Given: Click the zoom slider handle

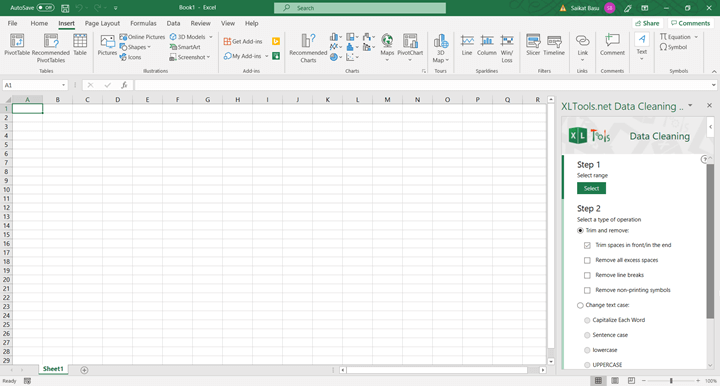Looking at the screenshot, I should pos(671,380).
